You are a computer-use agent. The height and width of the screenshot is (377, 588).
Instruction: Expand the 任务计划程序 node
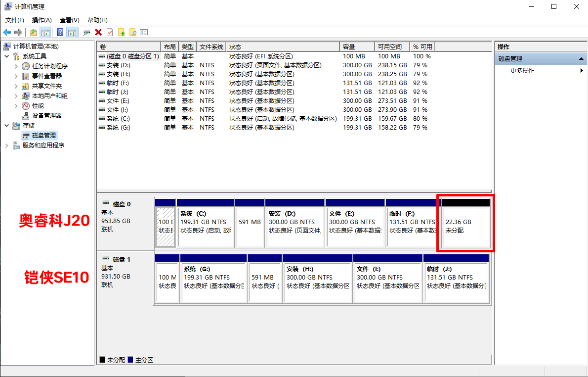16,66
